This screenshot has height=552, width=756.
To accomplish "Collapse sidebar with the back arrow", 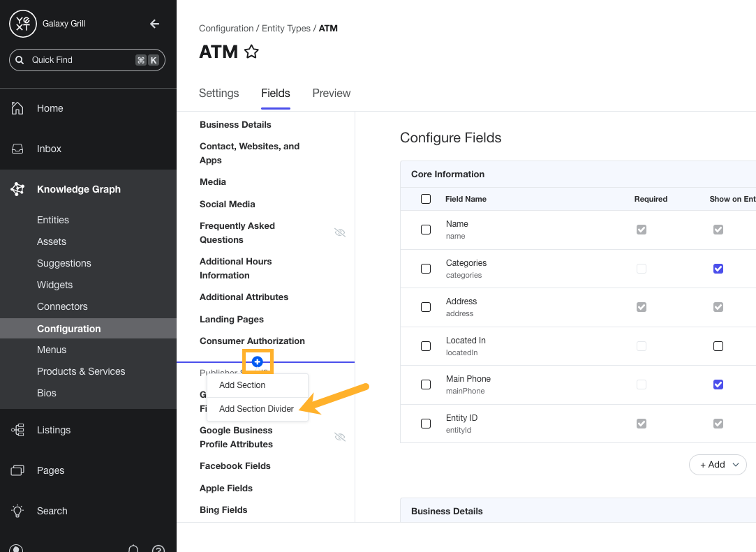I will [155, 24].
